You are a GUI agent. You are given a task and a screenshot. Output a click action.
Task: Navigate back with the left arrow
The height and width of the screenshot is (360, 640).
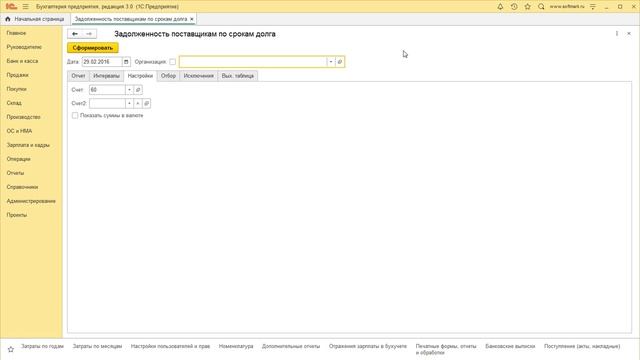tap(75, 33)
